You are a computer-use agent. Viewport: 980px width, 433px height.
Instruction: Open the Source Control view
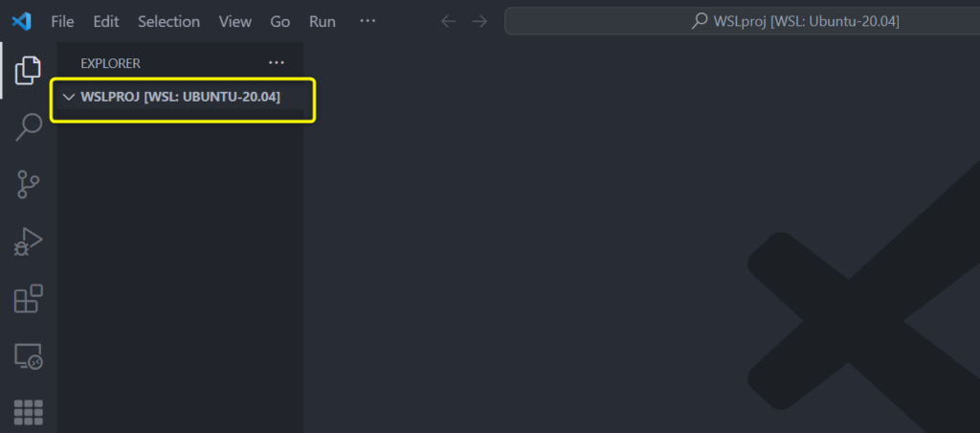tap(29, 183)
